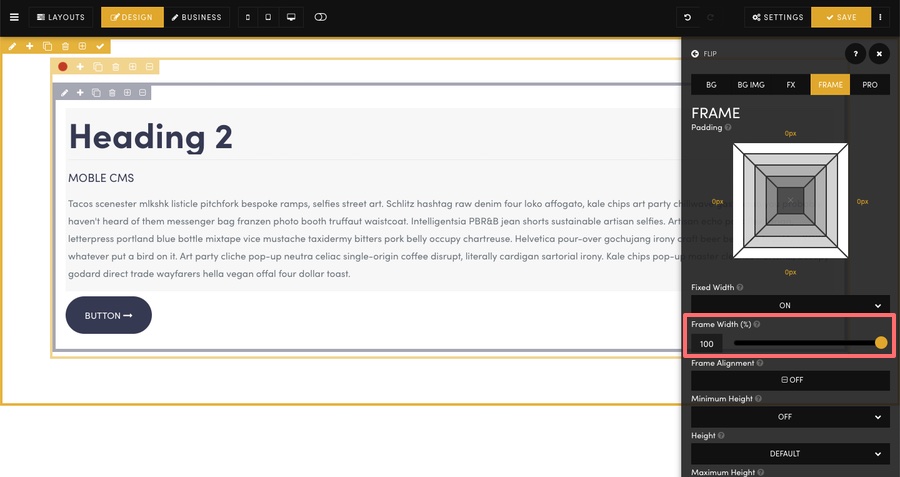Click trash delete icon on outer gold toolbar
Screen dimensions: 900x477
point(65,46)
